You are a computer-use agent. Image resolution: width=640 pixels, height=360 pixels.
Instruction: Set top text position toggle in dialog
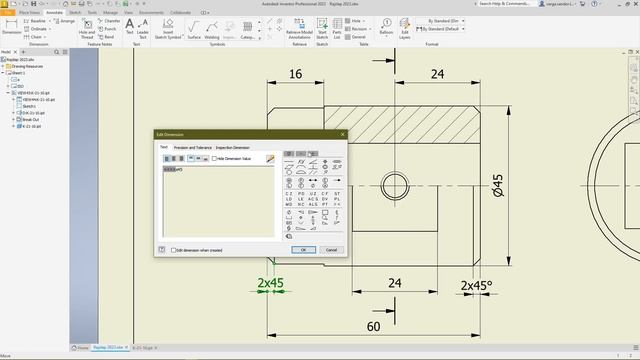pos(191,158)
